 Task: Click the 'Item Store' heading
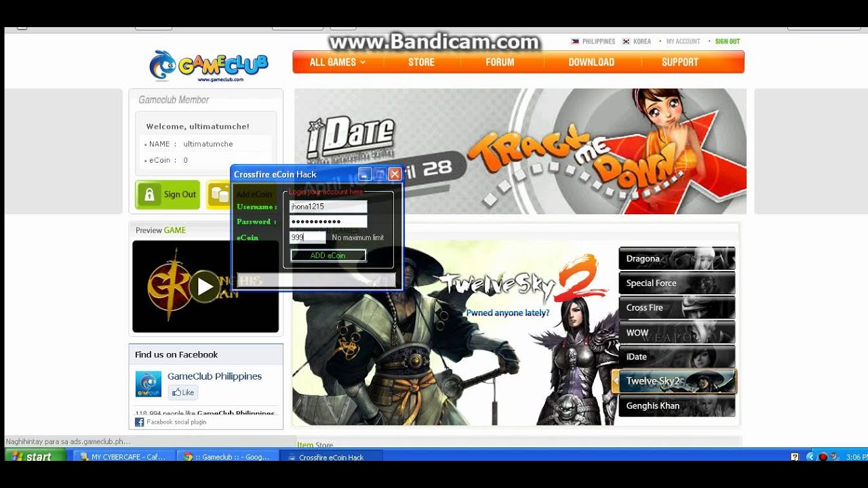tap(315, 445)
